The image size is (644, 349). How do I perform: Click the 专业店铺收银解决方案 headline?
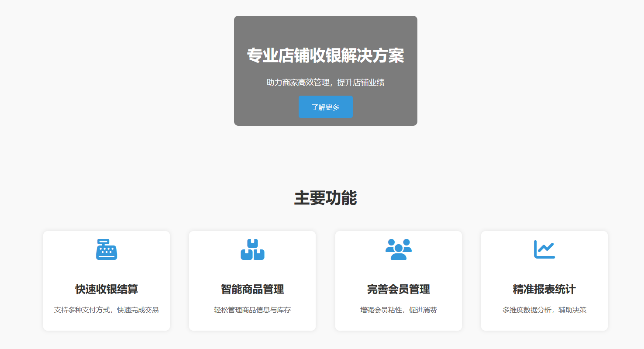tap(326, 55)
